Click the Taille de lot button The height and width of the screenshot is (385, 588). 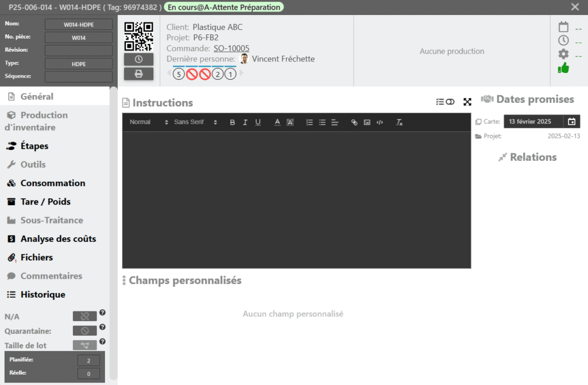pyautogui.click(x=84, y=345)
